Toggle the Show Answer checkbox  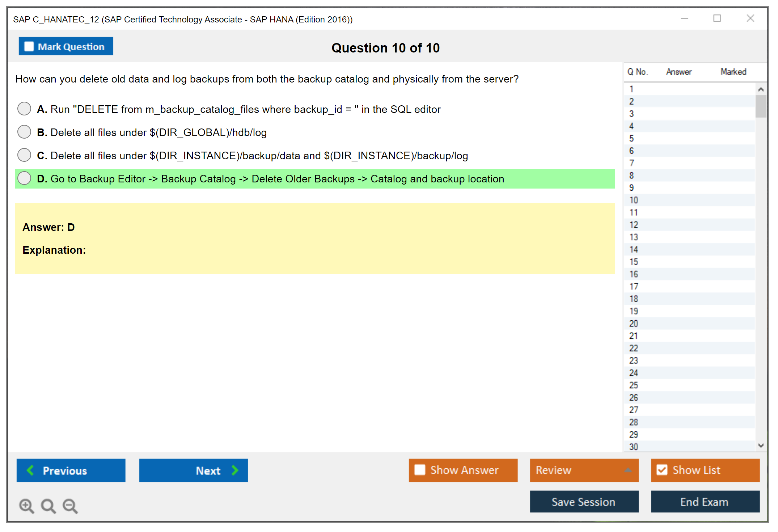click(420, 470)
